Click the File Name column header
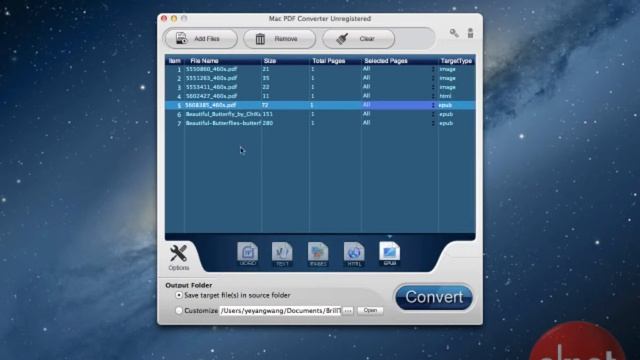The width and height of the screenshot is (640, 360). click(204, 61)
